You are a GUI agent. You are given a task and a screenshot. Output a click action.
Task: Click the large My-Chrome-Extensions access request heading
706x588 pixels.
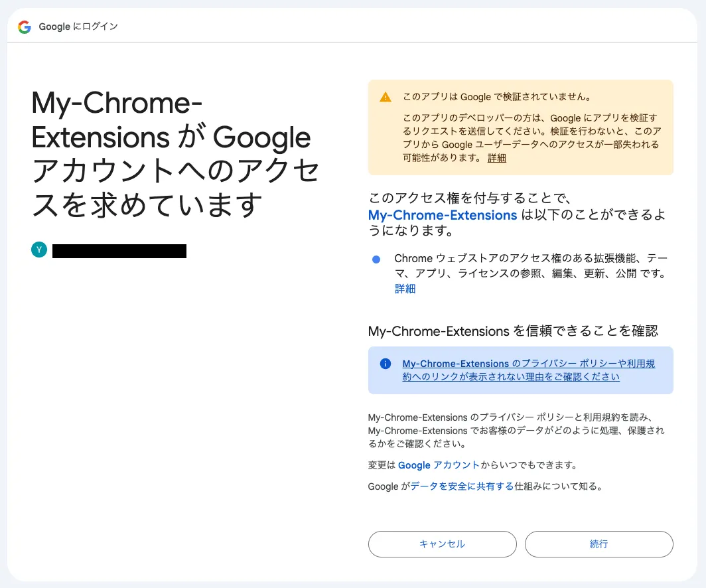tap(175, 154)
